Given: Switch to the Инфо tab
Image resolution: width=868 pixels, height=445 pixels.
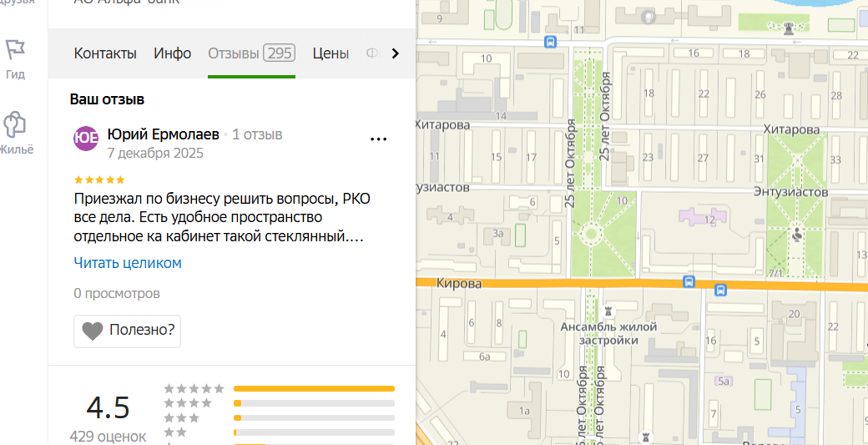Looking at the screenshot, I should (173, 53).
